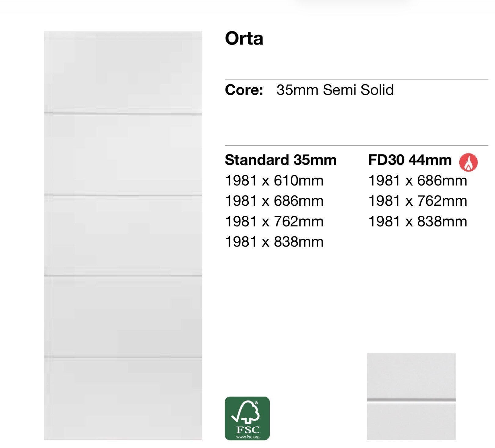Click the door groove detail swatch

coord(411,396)
